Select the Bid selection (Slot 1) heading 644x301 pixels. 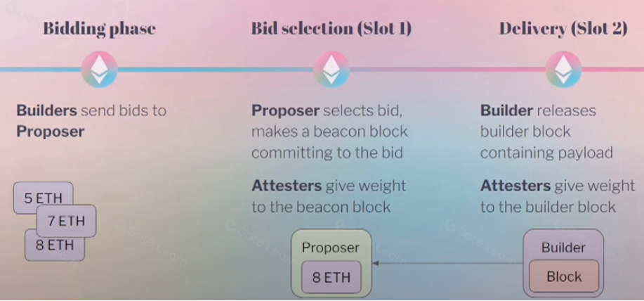(331, 29)
